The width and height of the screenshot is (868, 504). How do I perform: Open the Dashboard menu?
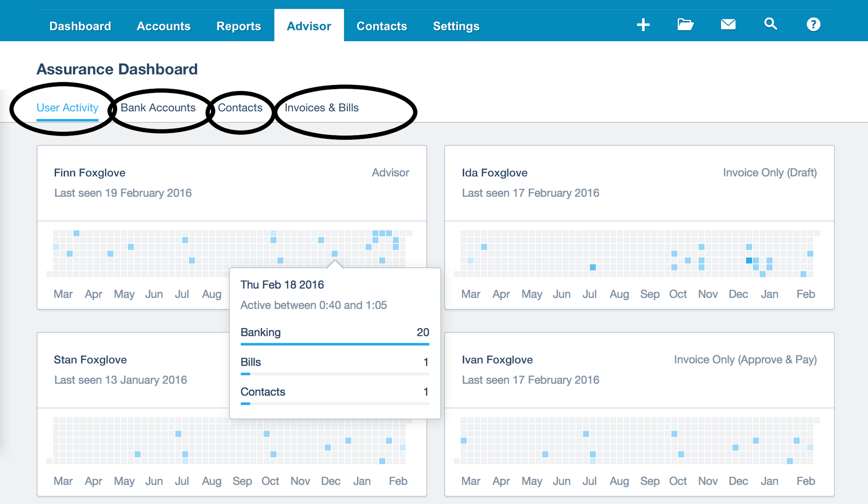coord(80,26)
